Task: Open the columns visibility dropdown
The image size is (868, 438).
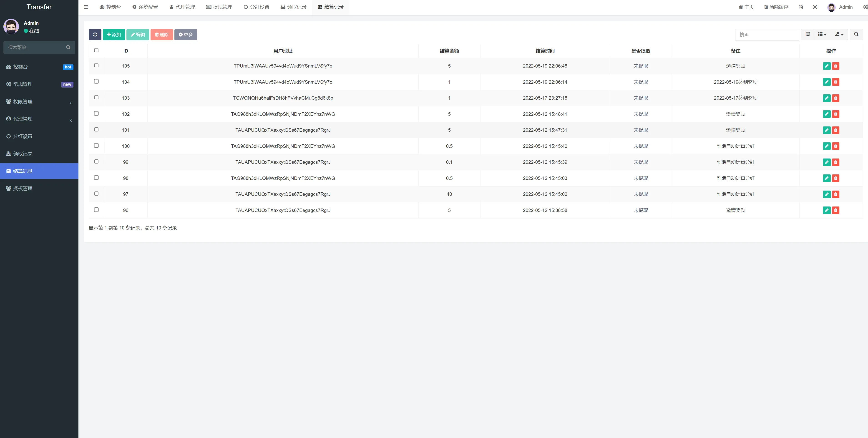Action: coord(822,34)
